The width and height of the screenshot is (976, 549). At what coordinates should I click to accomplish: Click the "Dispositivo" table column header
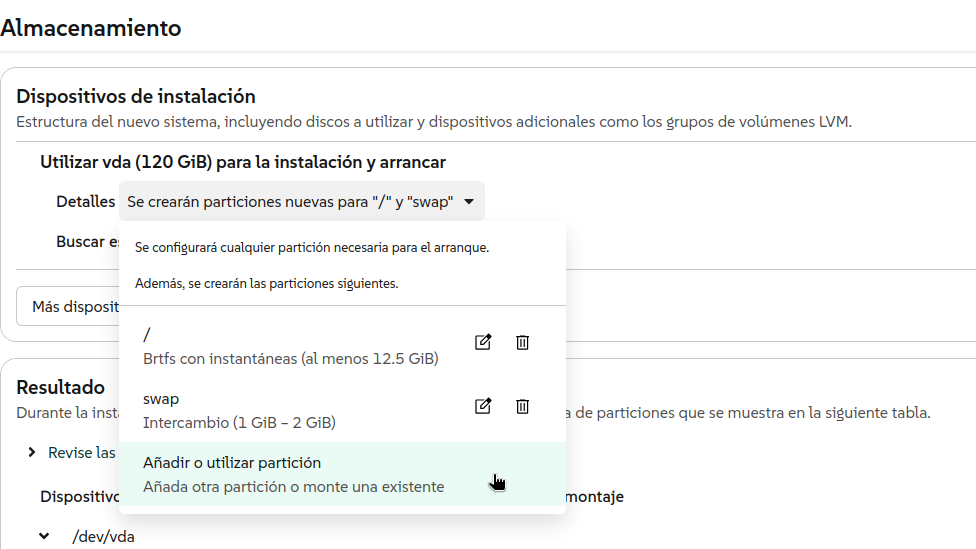pos(78,496)
